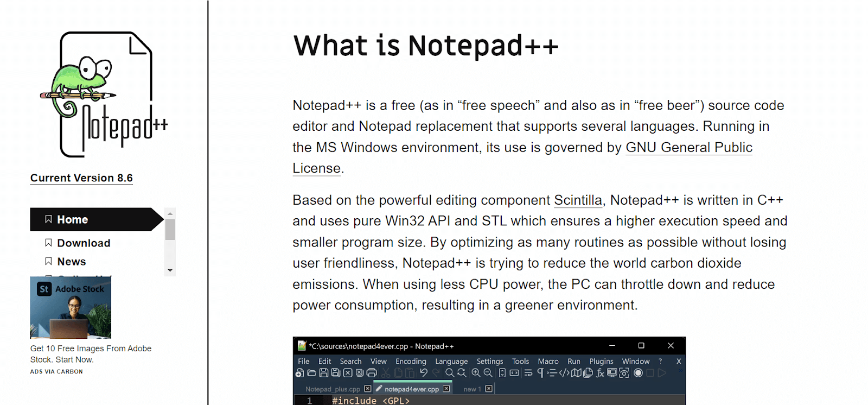Click the Record macro circle icon

pos(638,373)
